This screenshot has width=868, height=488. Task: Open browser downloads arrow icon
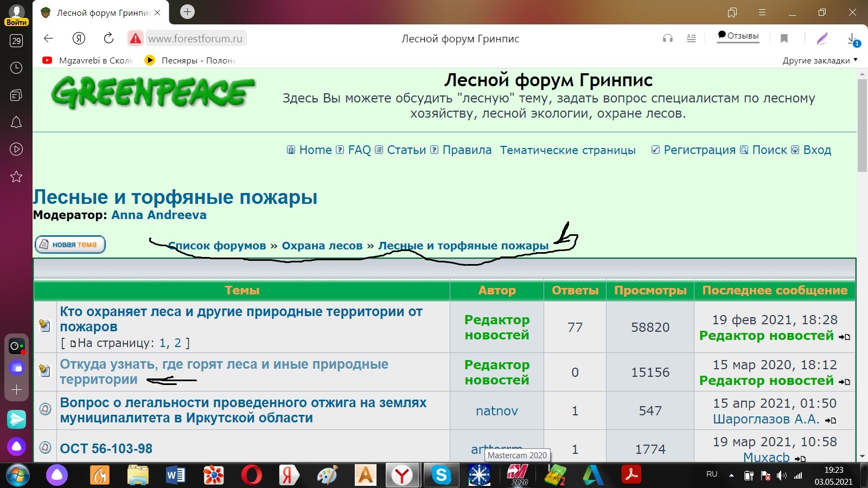pos(852,38)
